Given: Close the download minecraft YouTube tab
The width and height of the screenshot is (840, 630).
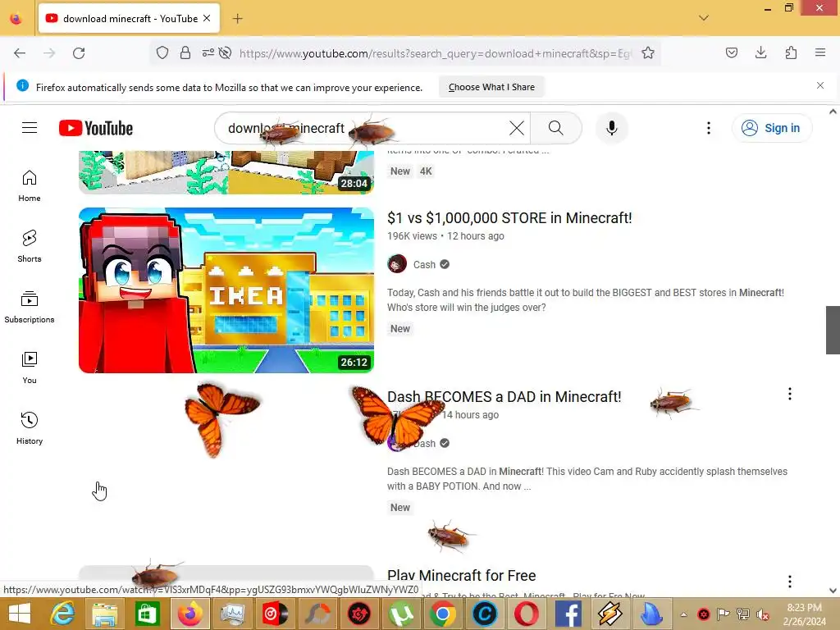Looking at the screenshot, I should 207,18.
